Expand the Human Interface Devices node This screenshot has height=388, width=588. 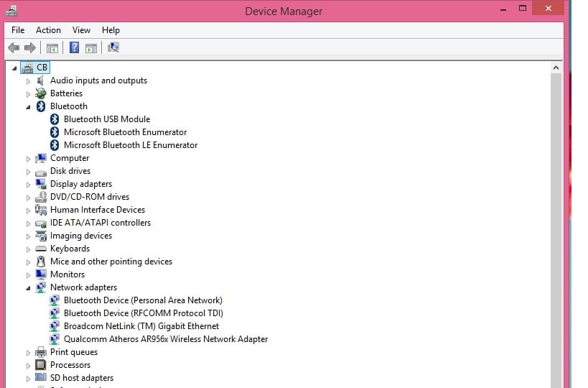(x=28, y=211)
